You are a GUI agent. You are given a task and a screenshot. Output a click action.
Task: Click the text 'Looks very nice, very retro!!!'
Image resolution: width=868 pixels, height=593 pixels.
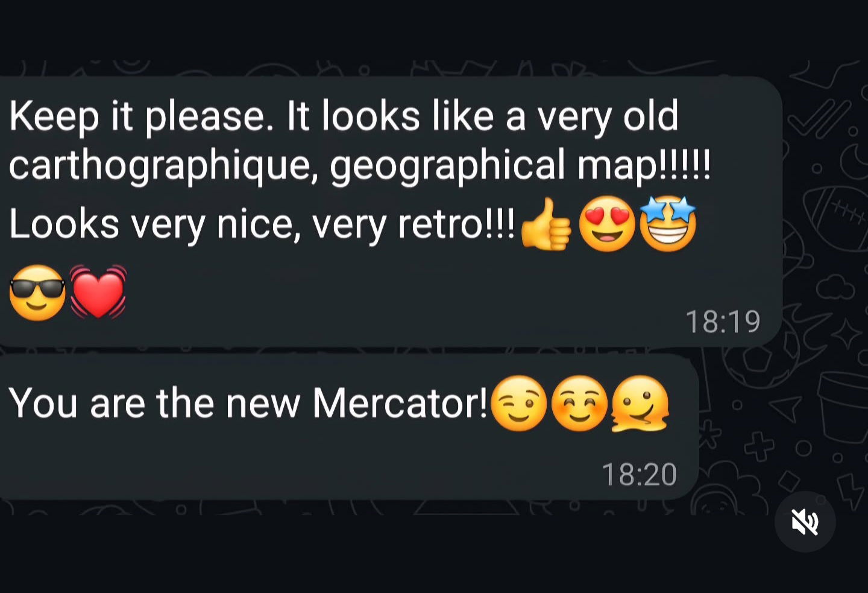(262, 226)
